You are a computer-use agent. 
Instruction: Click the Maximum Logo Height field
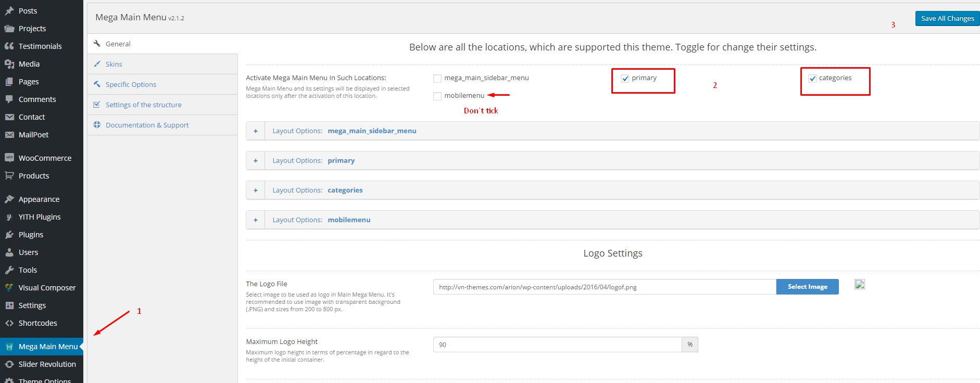pyautogui.click(x=557, y=344)
